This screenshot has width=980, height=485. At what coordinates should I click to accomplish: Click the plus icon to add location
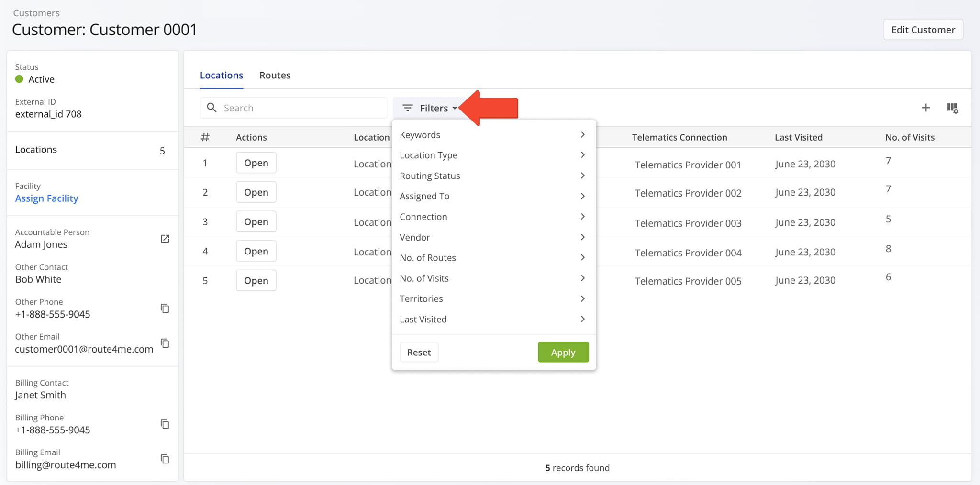click(925, 108)
